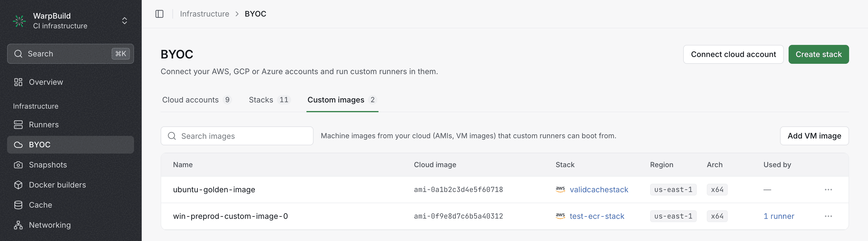This screenshot has width=868, height=241.
Task: Click the Networking nodes icon
Action: (18, 225)
